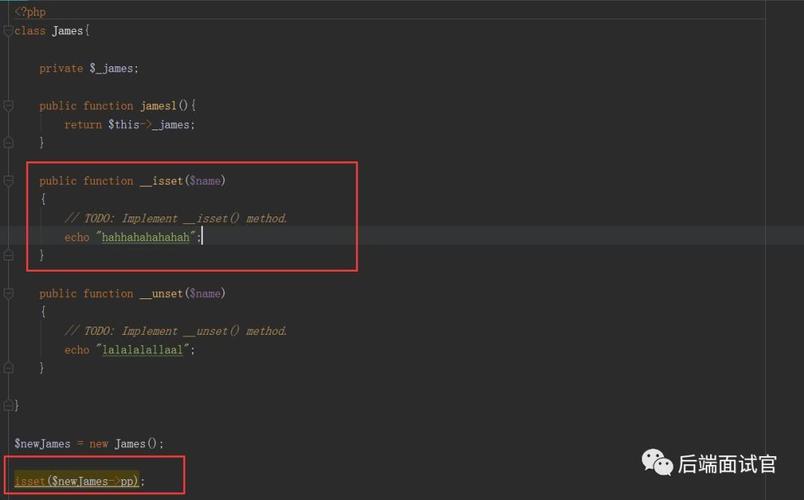Click fold-end marker at __isset closing brace
This screenshot has width=804, height=500.
coord(8,255)
